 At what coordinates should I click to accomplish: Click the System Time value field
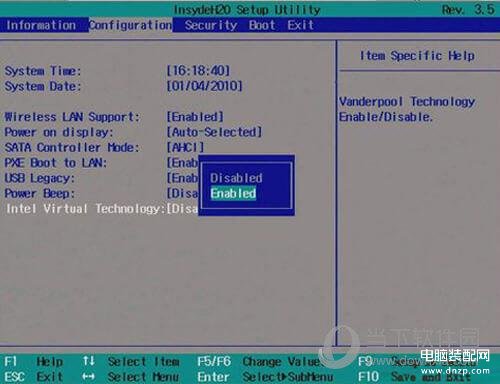click(x=198, y=71)
